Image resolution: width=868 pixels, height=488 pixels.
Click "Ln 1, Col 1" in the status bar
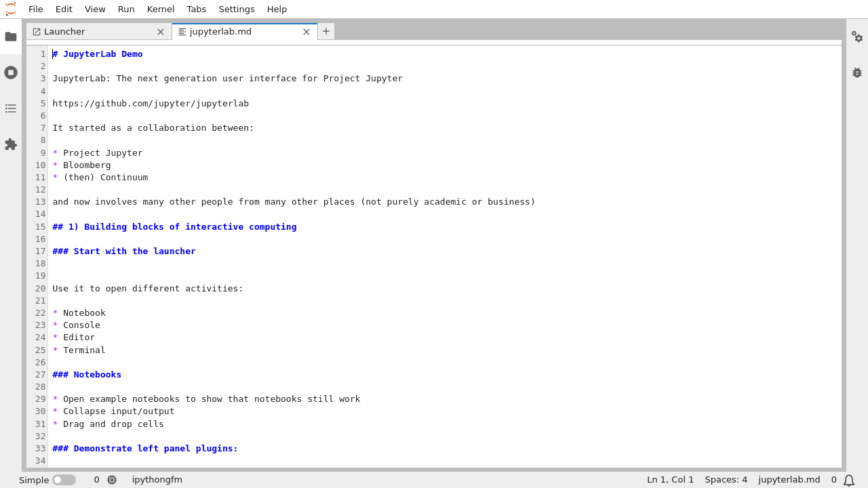click(x=670, y=479)
